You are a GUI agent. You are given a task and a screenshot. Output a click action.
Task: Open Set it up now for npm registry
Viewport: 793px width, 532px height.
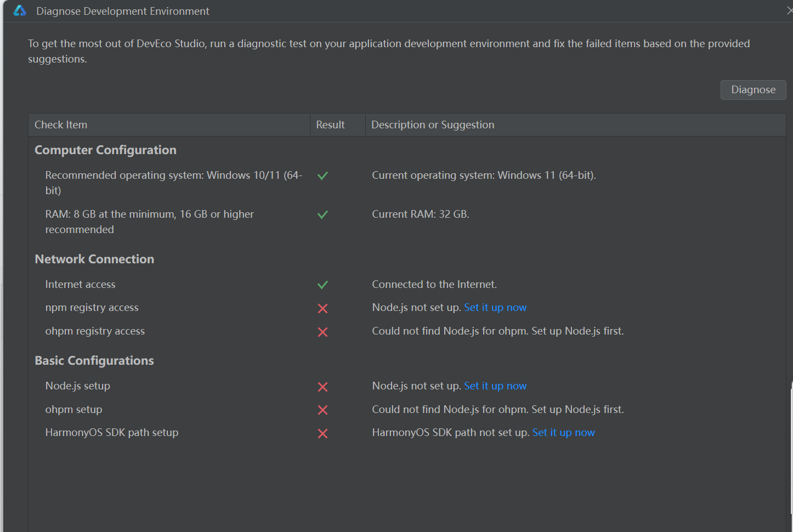[x=495, y=308]
